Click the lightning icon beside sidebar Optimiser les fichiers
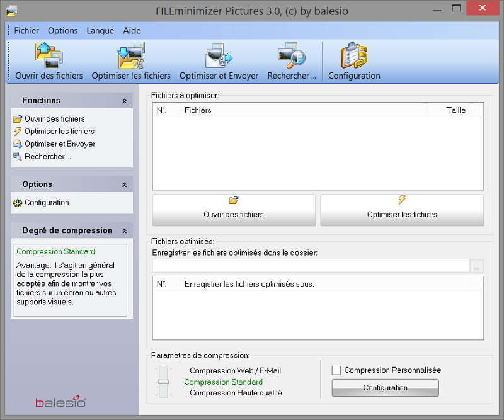The image size is (504, 420). [18, 132]
